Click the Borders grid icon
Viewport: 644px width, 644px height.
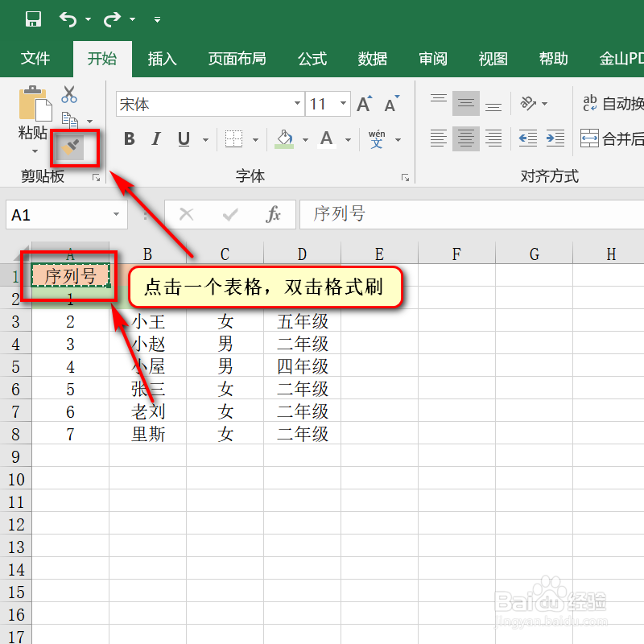233,138
